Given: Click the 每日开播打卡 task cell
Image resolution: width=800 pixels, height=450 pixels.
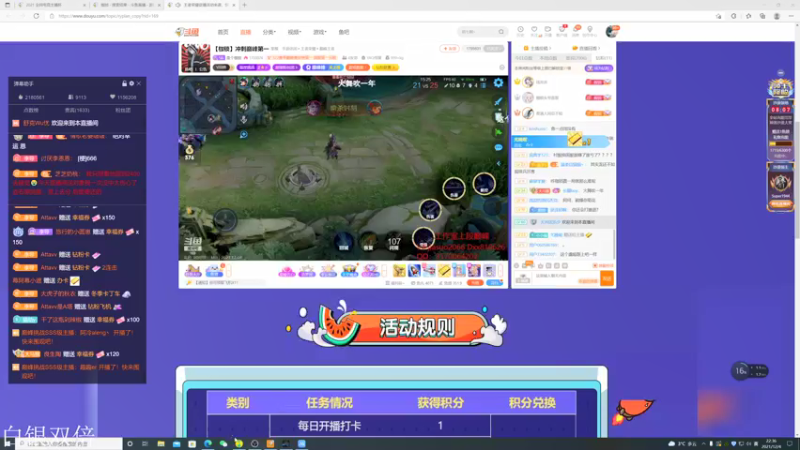Looking at the screenshot, I should pos(330,426).
